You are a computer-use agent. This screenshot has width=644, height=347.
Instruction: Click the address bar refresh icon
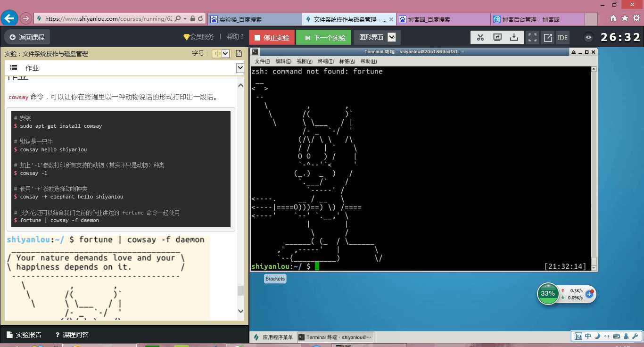click(201, 19)
